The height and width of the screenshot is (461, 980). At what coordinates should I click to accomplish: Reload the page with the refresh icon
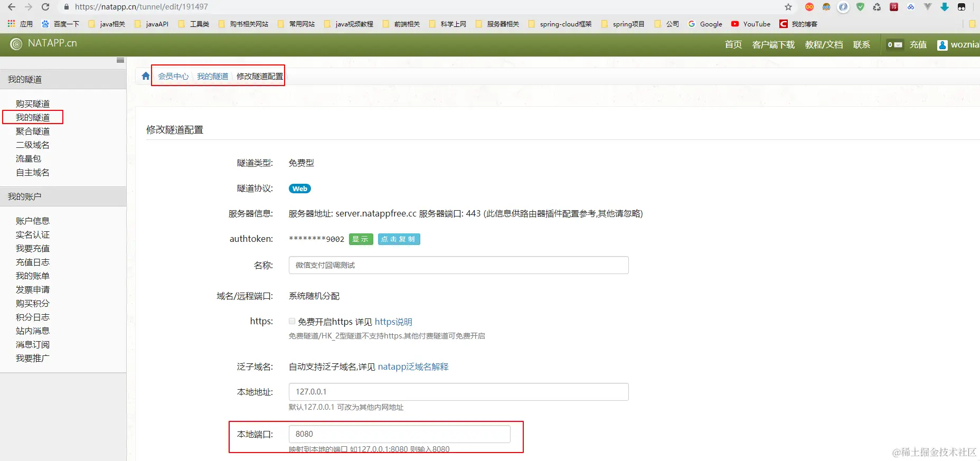click(45, 7)
